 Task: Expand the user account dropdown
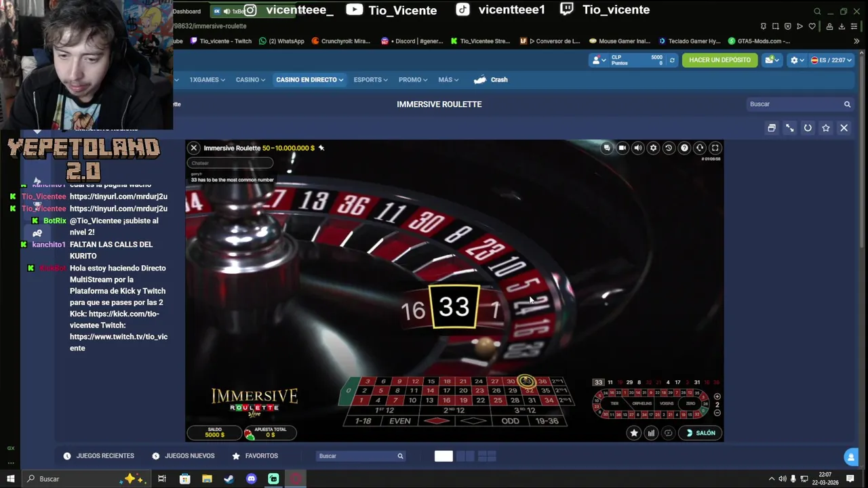coord(597,60)
